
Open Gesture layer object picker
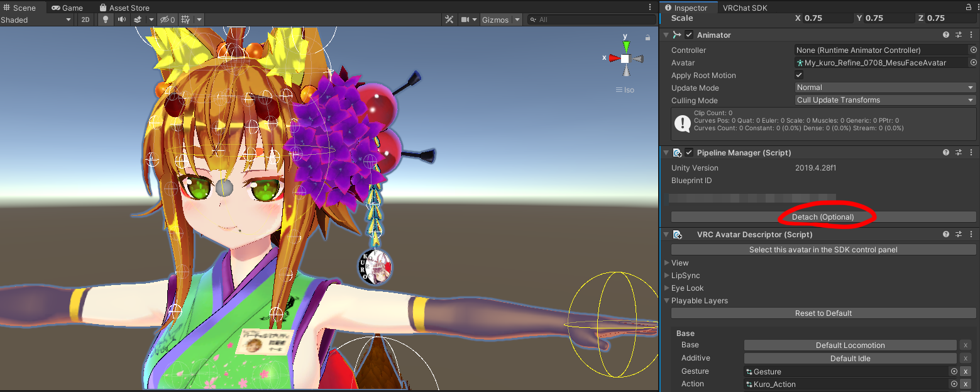[954, 371]
